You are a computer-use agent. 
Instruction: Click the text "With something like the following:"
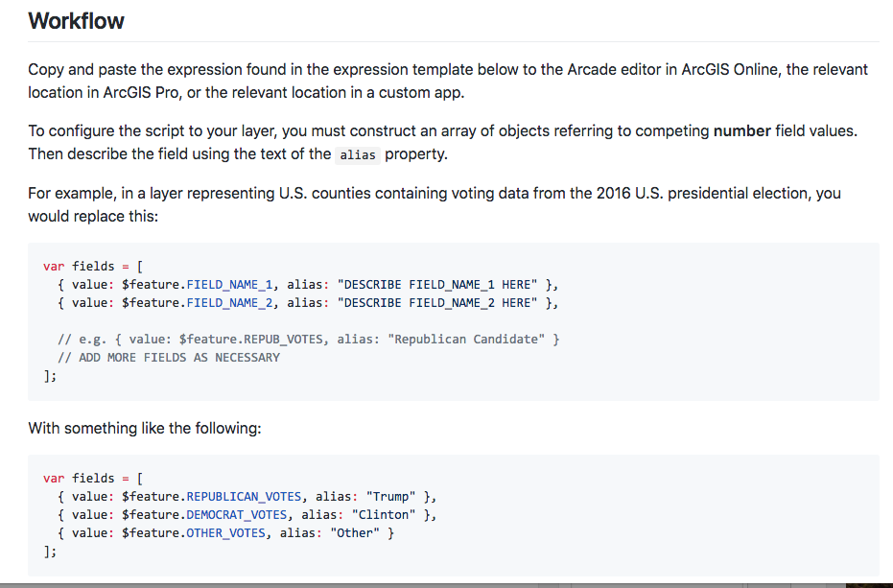point(145,428)
